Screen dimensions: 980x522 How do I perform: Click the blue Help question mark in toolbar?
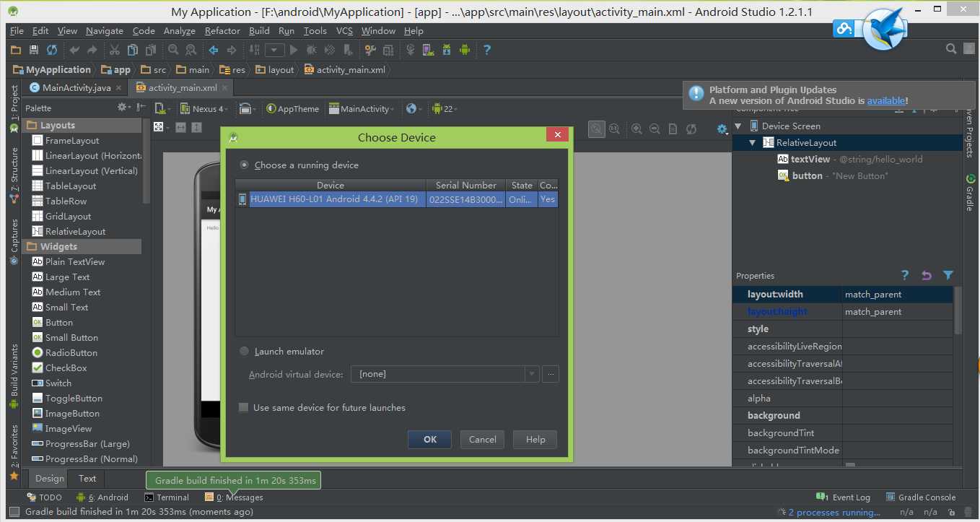click(x=487, y=50)
